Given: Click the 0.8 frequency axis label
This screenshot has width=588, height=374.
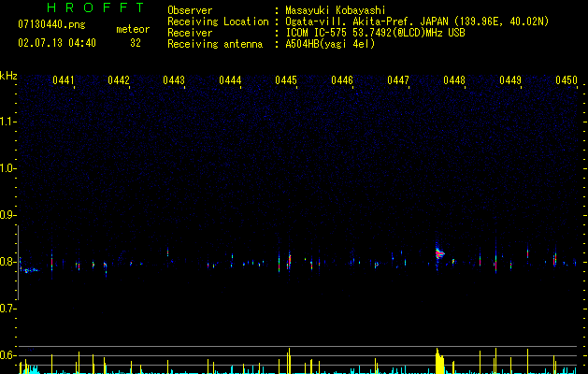Looking at the screenshot, I should point(7,262).
